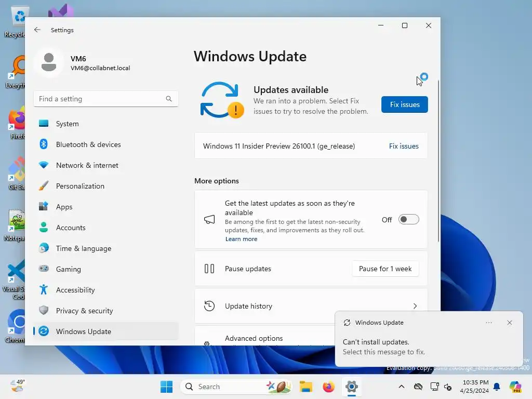Click the Settings gear on the taskbar
The width and height of the screenshot is (532, 399).
click(352, 387)
